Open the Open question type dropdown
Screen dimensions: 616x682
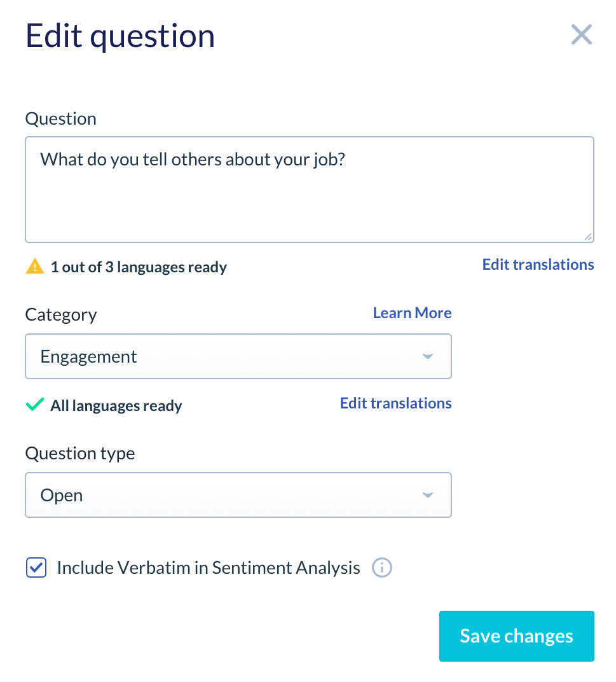238,496
